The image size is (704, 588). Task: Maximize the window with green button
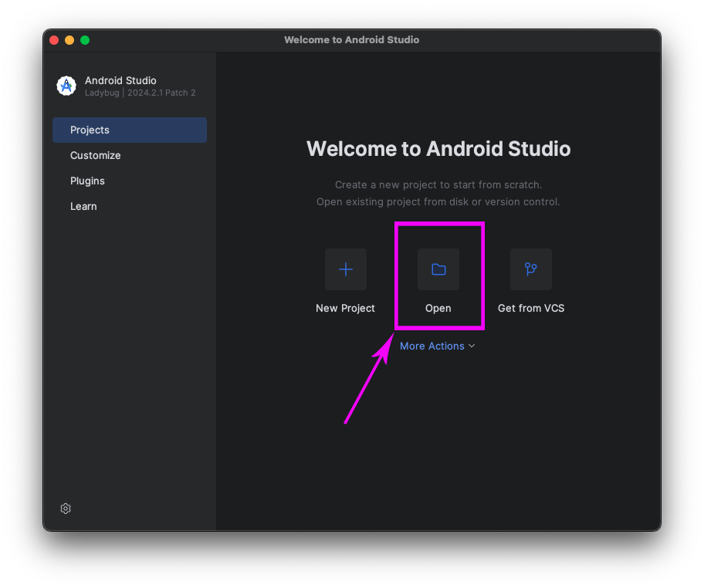tap(85, 40)
